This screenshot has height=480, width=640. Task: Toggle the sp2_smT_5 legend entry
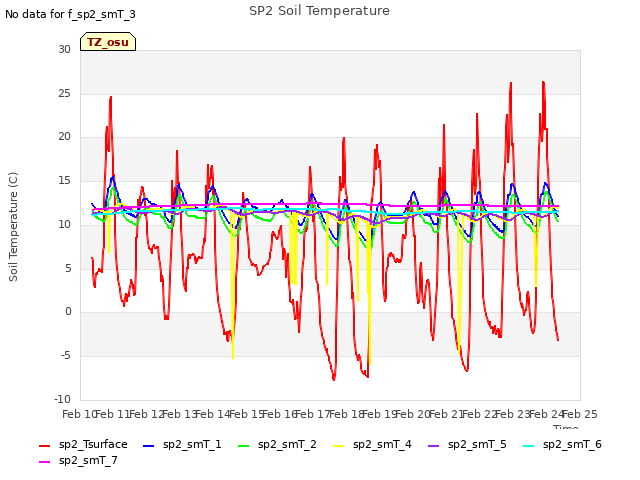[x=467, y=444]
